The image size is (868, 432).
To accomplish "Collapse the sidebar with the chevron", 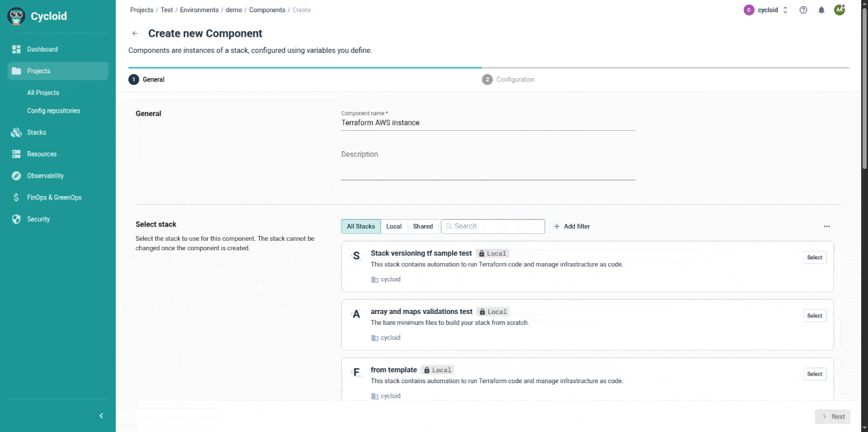I will click(x=101, y=416).
